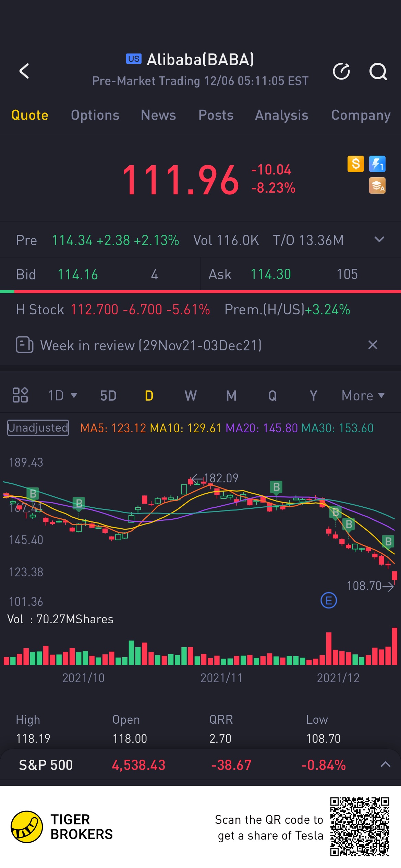Image resolution: width=401 pixels, height=868 pixels.
Task: Toggle the Unadjusted price setting
Action: pyautogui.click(x=38, y=428)
